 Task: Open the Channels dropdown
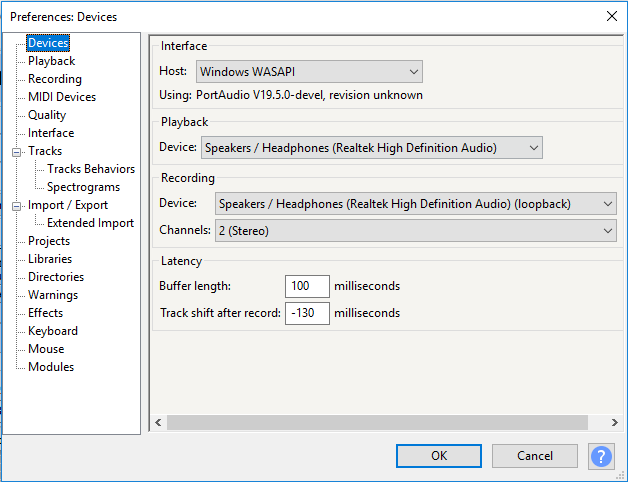(x=416, y=231)
